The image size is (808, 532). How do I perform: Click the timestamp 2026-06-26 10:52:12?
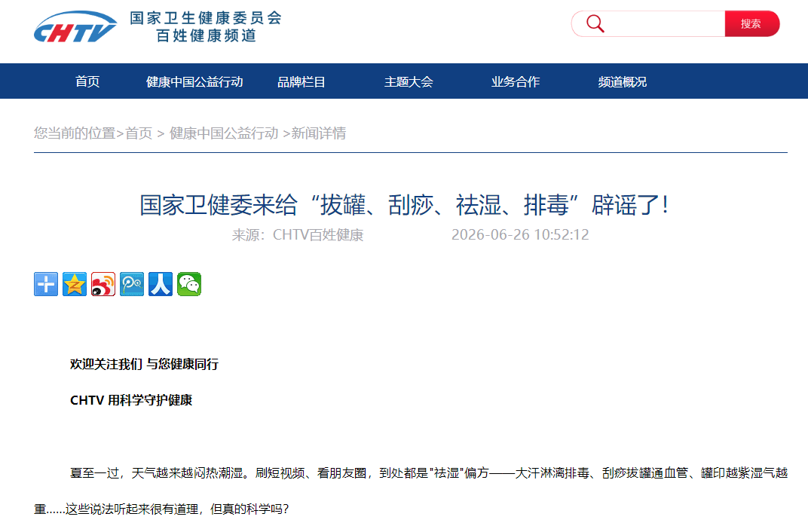(x=520, y=235)
